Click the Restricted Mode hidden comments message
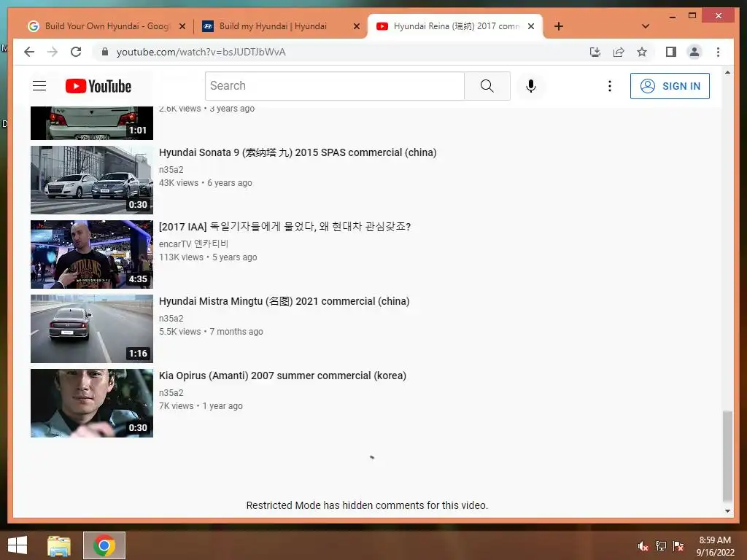The height and width of the screenshot is (560, 747). click(367, 505)
